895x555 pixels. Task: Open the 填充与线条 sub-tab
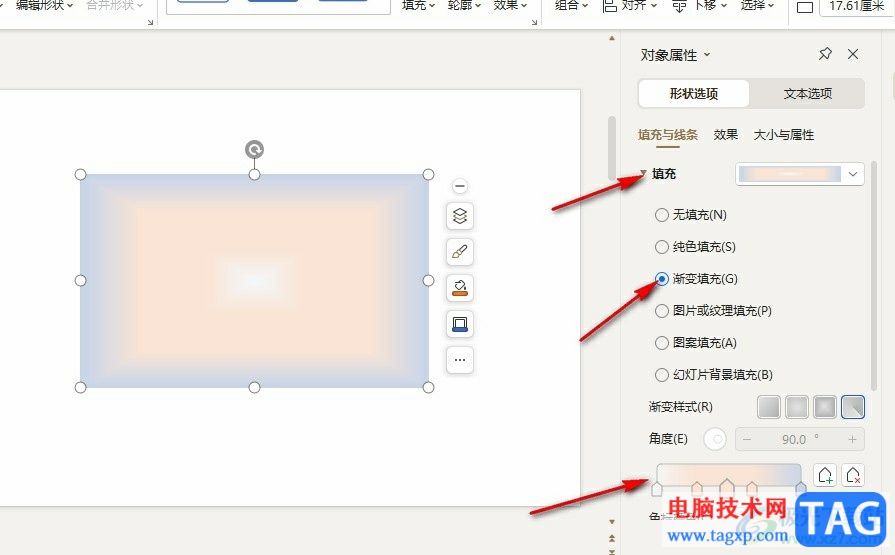(x=668, y=135)
